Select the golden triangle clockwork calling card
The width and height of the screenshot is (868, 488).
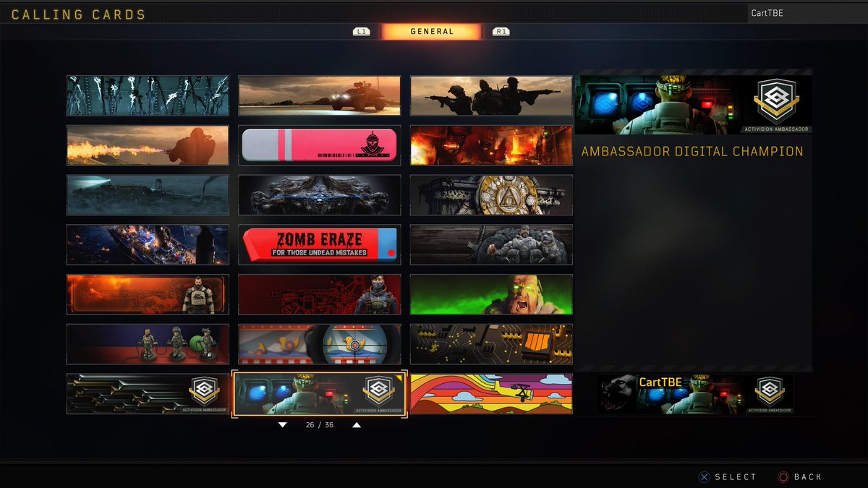pyautogui.click(x=492, y=195)
